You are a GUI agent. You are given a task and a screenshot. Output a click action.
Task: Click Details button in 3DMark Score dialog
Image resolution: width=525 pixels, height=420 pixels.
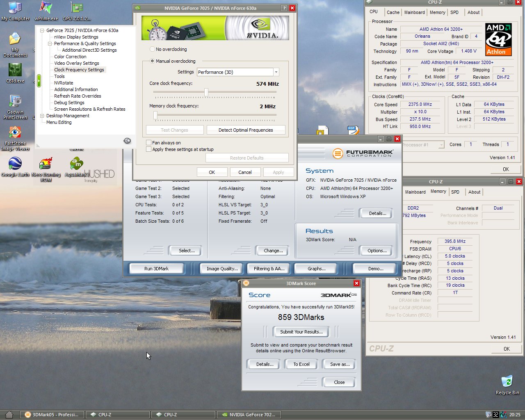[265, 364]
